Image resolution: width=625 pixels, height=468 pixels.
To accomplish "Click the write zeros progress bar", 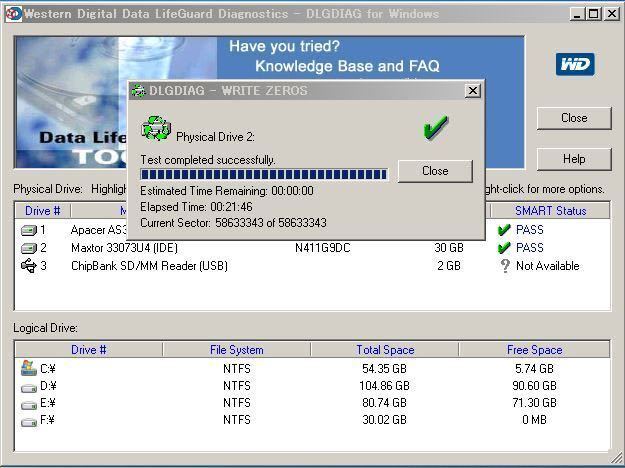I will tap(264, 174).
